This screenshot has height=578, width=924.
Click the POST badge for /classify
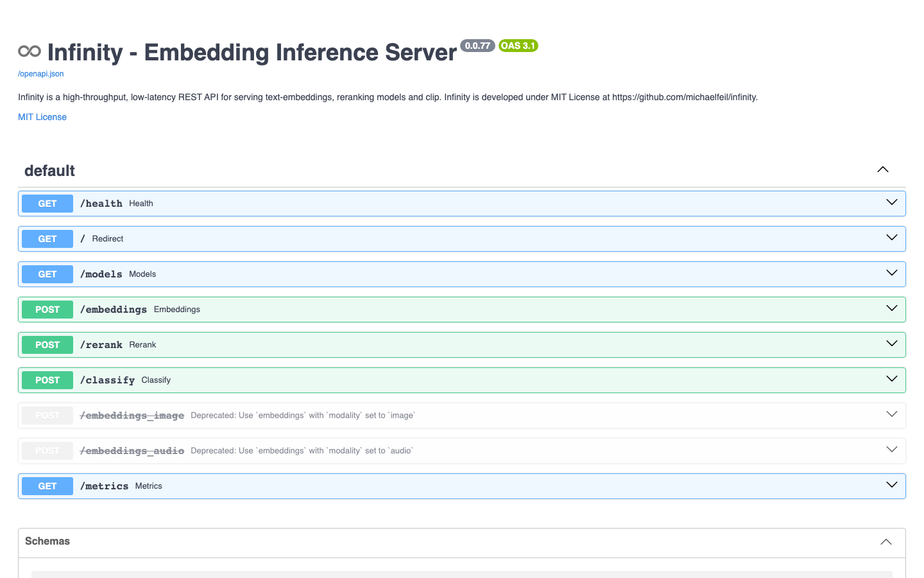47,380
